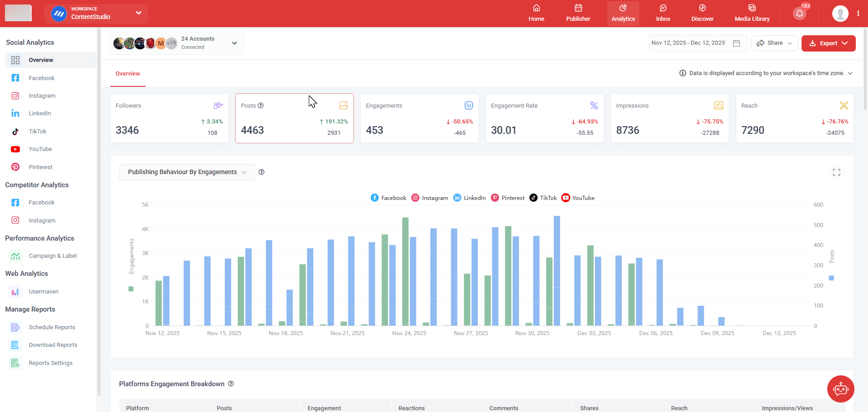868x412 pixels.
Task: Open the AI assistant chatbot
Action: 841,389
